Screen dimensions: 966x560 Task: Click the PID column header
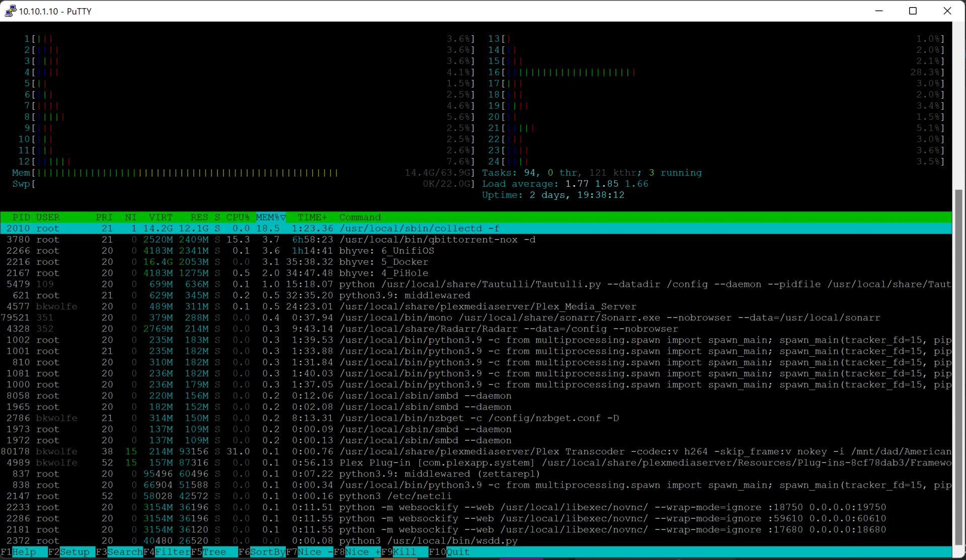[22, 217]
